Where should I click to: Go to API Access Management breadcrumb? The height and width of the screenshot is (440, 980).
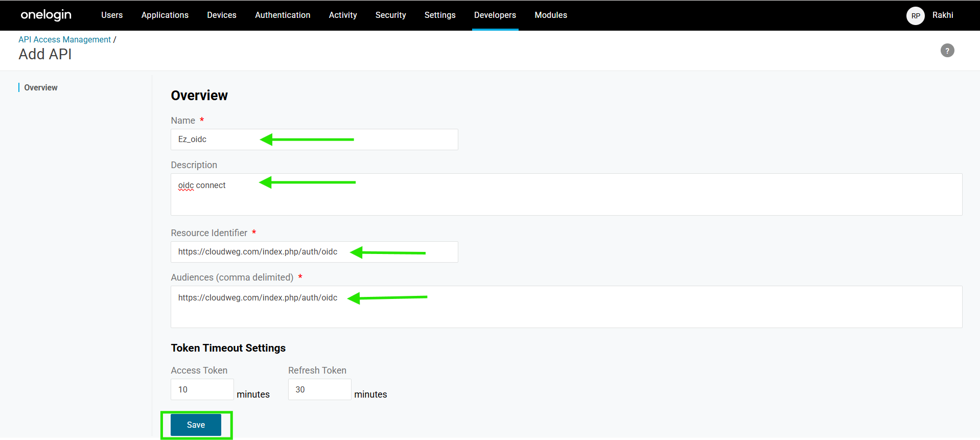coord(64,39)
